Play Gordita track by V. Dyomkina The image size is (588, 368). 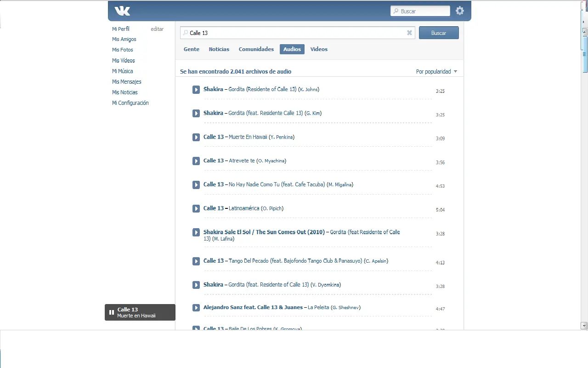(196, 285)
